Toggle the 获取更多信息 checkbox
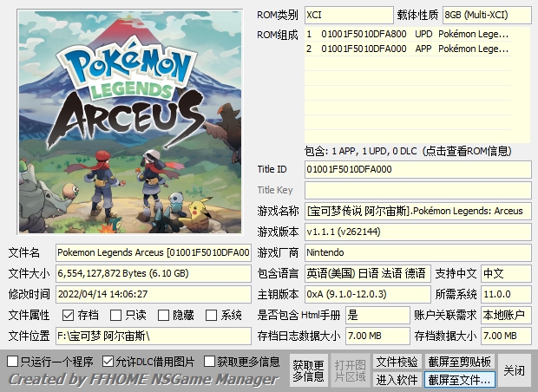The width and height of the screenshot is (538, 392). [210, 361]
